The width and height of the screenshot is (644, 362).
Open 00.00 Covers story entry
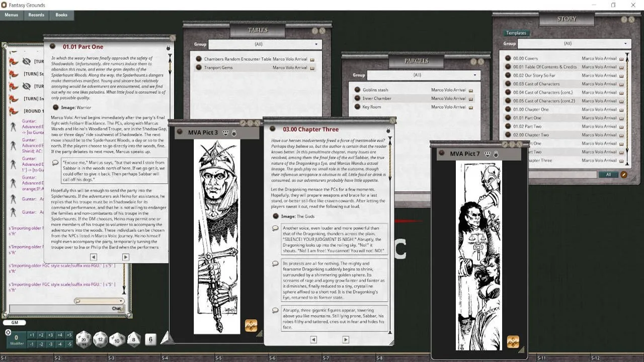[565, 58]
